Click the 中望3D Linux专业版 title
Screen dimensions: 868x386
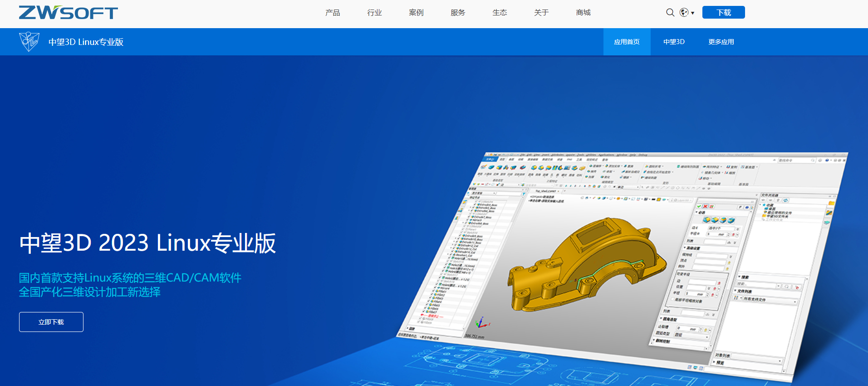tap(86, 42)
